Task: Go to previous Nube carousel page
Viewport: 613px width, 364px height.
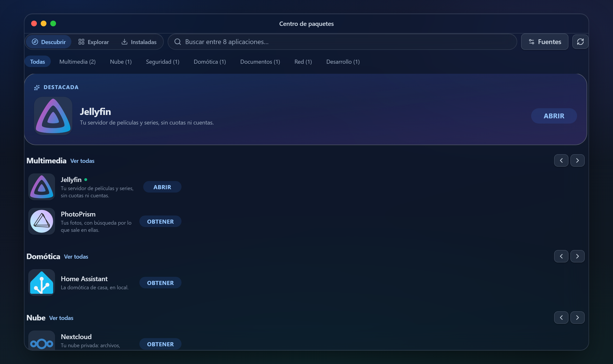Action: (561, 318)
